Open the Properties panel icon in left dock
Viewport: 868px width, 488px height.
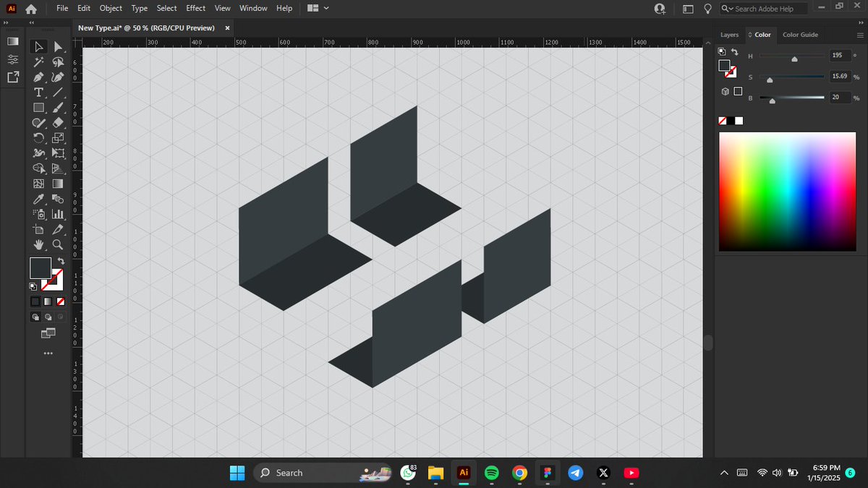pos(12,59)
